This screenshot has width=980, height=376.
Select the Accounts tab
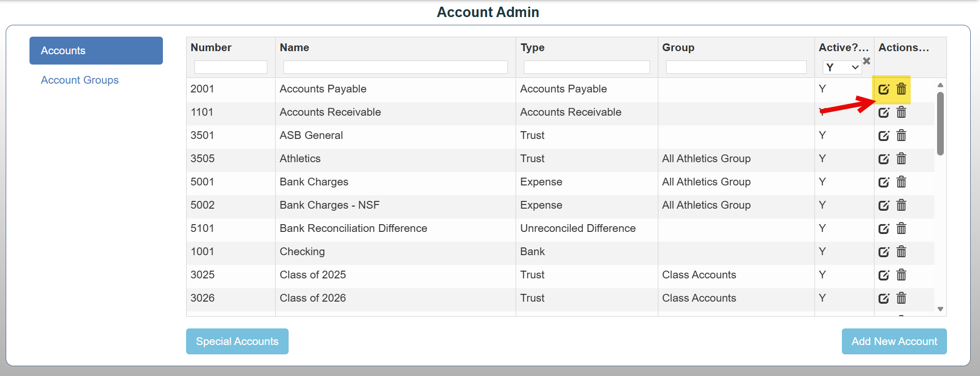point(96,51)
